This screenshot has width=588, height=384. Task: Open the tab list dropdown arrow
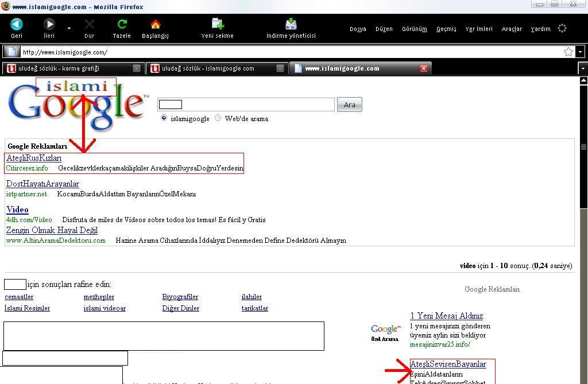tap(582, 68)
